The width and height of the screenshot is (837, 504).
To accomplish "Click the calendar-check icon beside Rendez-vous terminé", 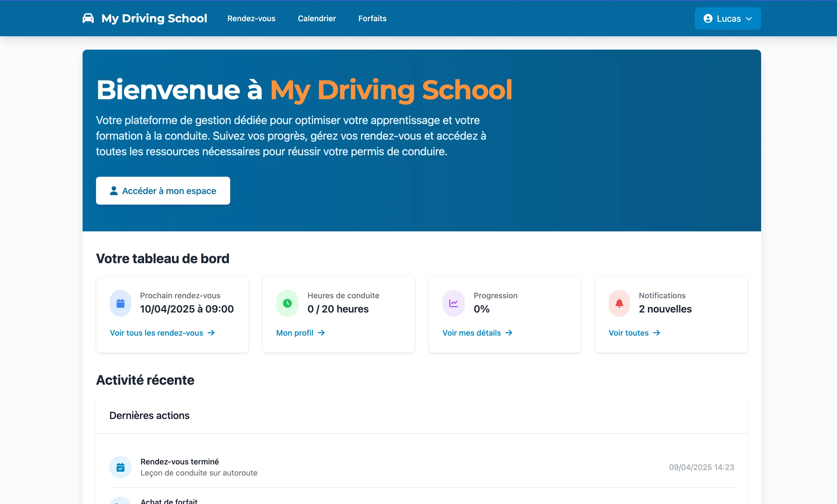I will [x=121, y=467].
